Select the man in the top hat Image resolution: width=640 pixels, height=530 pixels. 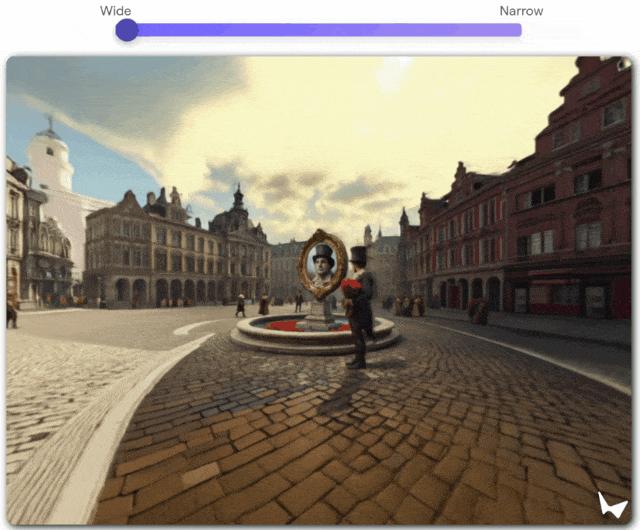pyautogui.click(x=359, y=307)
